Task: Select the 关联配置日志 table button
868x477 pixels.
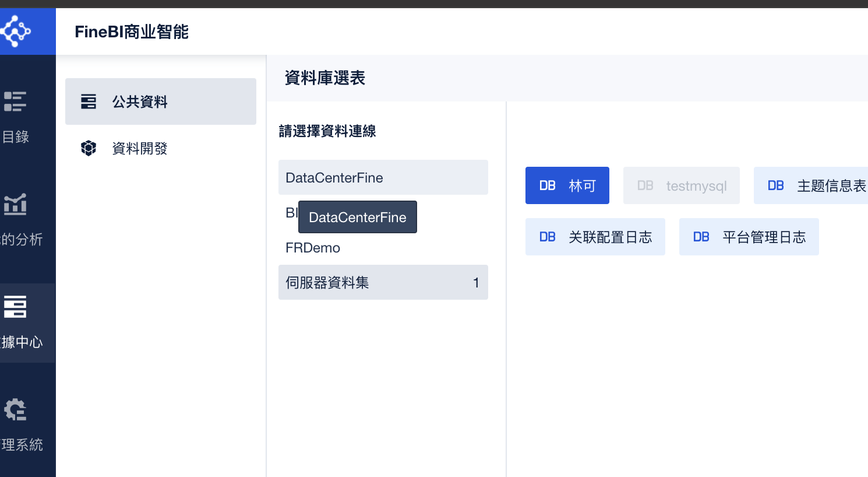Action: 595,237
